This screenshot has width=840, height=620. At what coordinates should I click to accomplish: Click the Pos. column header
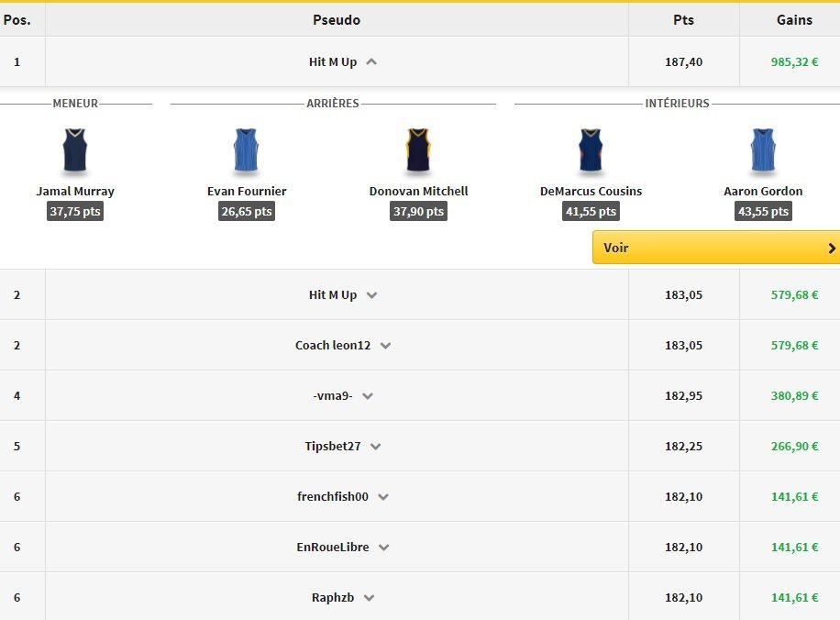17,20
